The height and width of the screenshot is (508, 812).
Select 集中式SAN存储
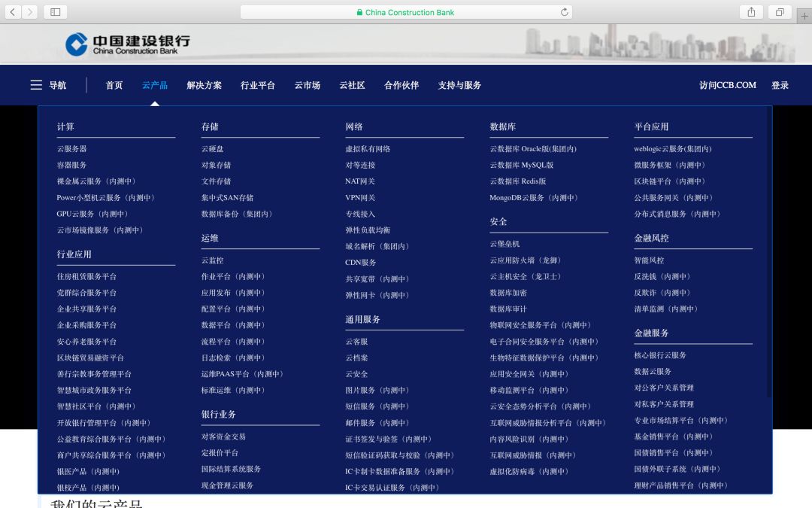[x=227, y=197]
